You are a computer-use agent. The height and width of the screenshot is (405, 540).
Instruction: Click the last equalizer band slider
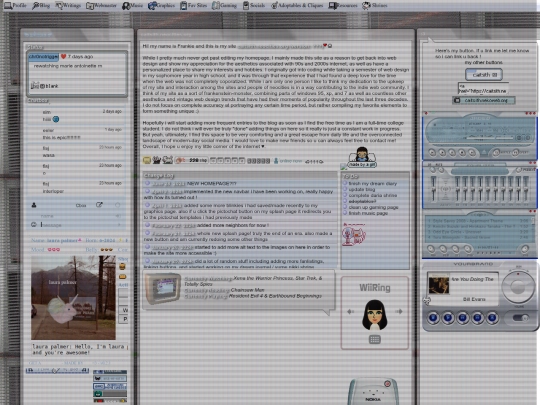(x=526, y=189)
